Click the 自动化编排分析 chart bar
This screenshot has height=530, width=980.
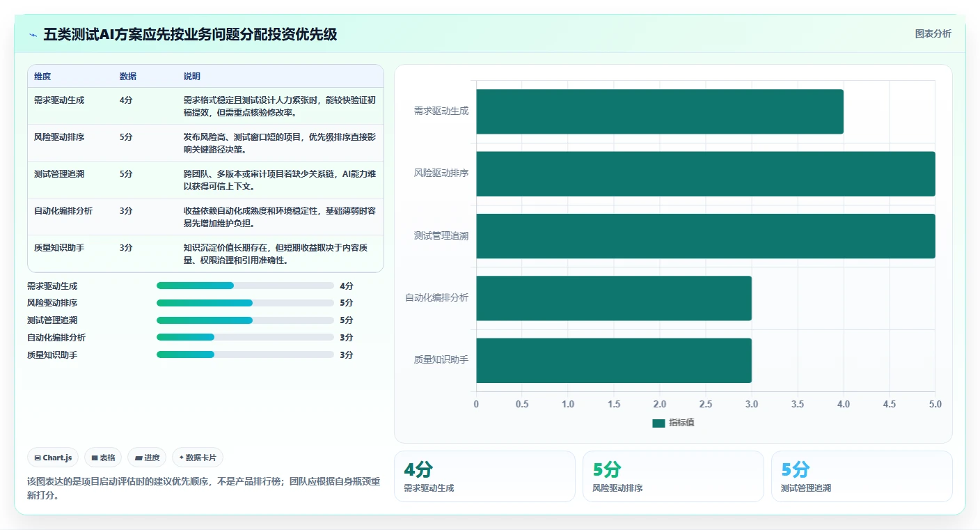pos(614,298)
